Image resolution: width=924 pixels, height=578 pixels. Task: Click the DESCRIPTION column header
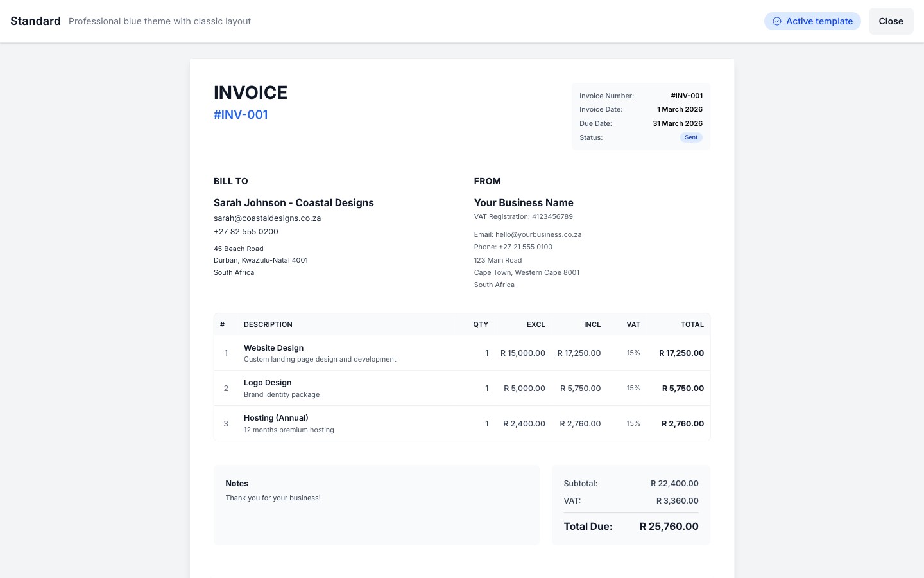268,324
